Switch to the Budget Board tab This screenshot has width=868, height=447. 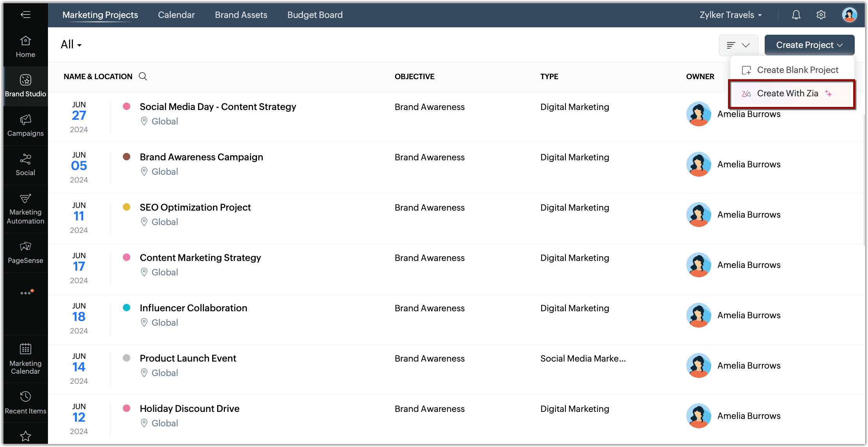[x=315, y=15]
